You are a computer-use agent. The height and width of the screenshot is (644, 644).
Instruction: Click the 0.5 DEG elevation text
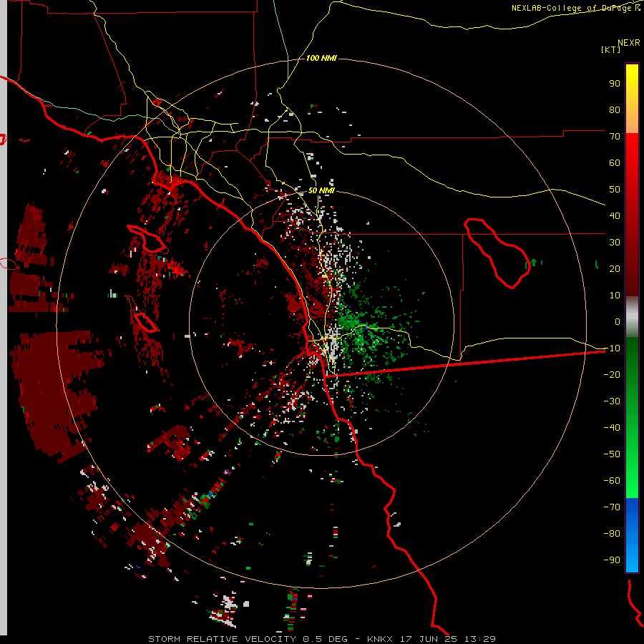[325, 639]
